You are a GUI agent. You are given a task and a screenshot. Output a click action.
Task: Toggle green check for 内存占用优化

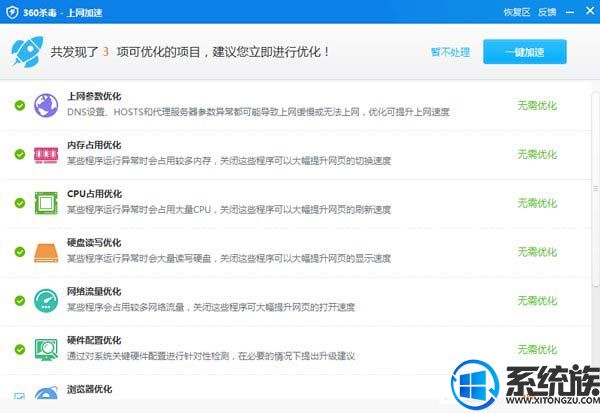[20, 154]
